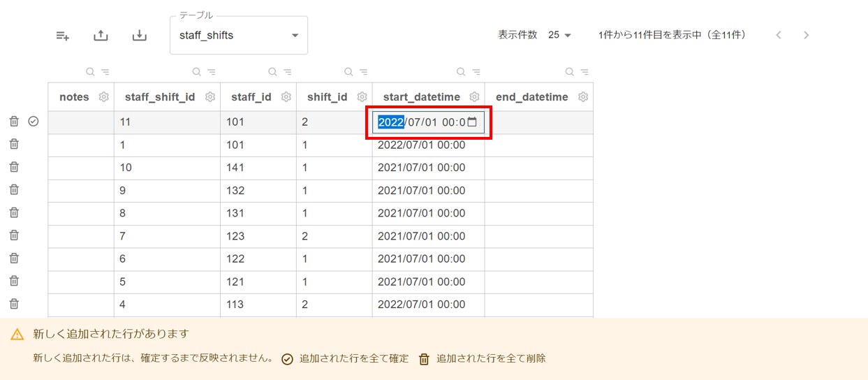Open filter for start_datetime column

[476, 72]
